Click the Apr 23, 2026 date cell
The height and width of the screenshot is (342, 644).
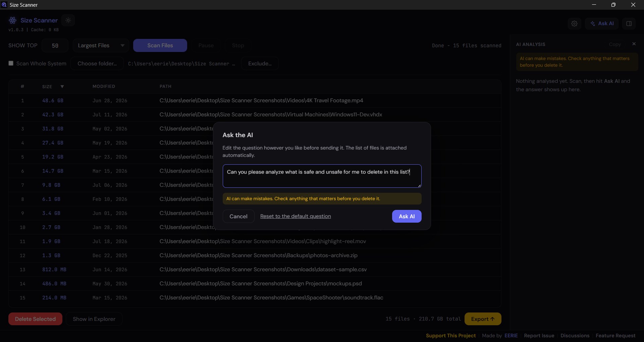tap(110, 157)
